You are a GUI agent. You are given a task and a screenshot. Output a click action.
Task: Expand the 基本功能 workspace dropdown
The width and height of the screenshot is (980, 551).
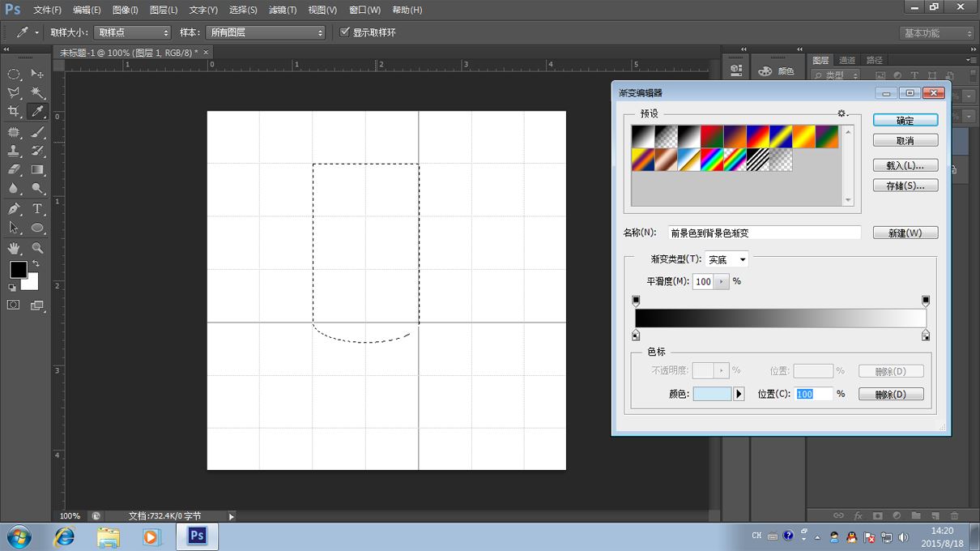pyautogui.click(x=937, y=33)
